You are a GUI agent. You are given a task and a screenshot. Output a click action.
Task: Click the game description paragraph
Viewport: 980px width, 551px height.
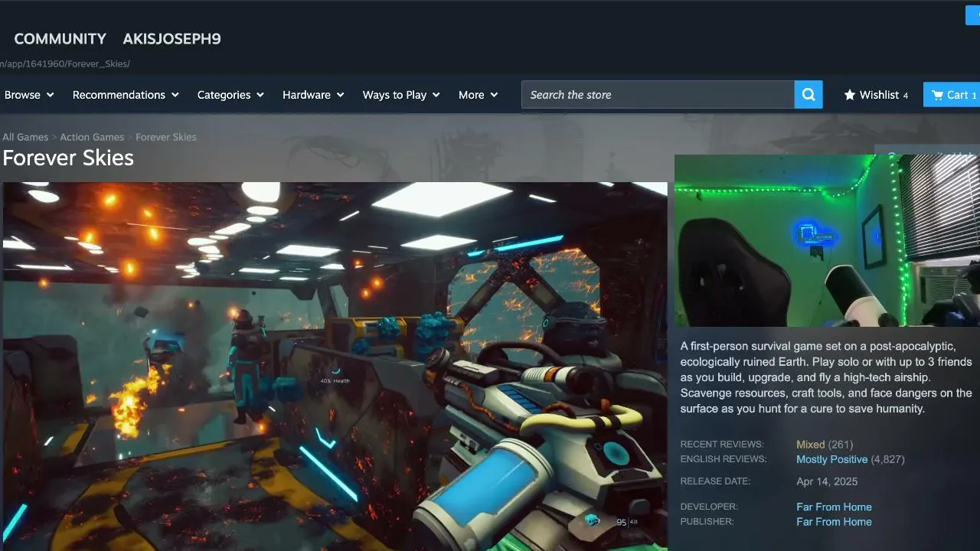point(827,377)
